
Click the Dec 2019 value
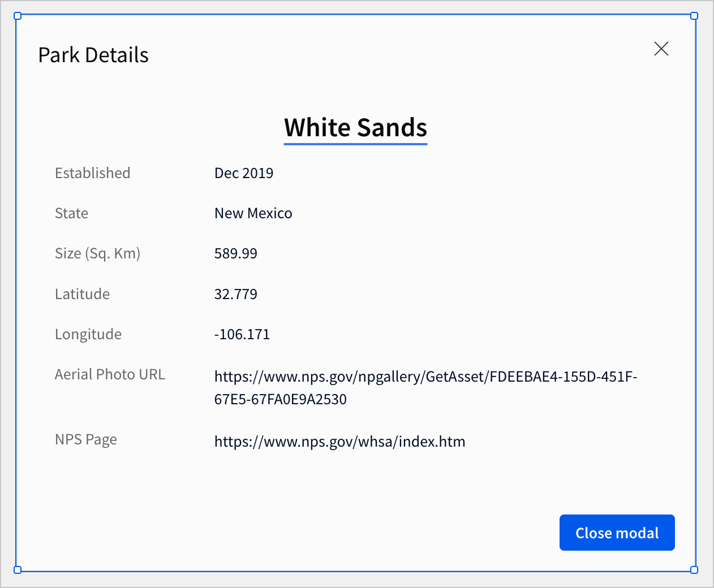[243, 173]
